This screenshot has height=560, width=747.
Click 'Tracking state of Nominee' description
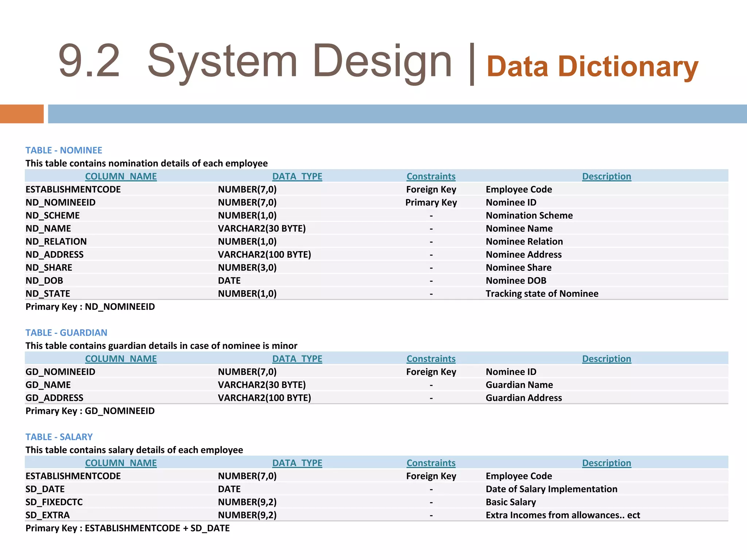[542, 294]
